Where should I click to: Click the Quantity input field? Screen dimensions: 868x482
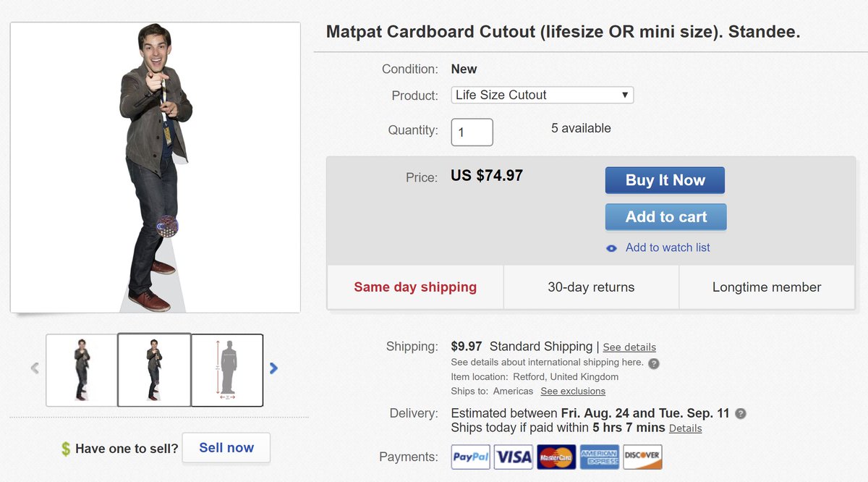coord(472,132)
